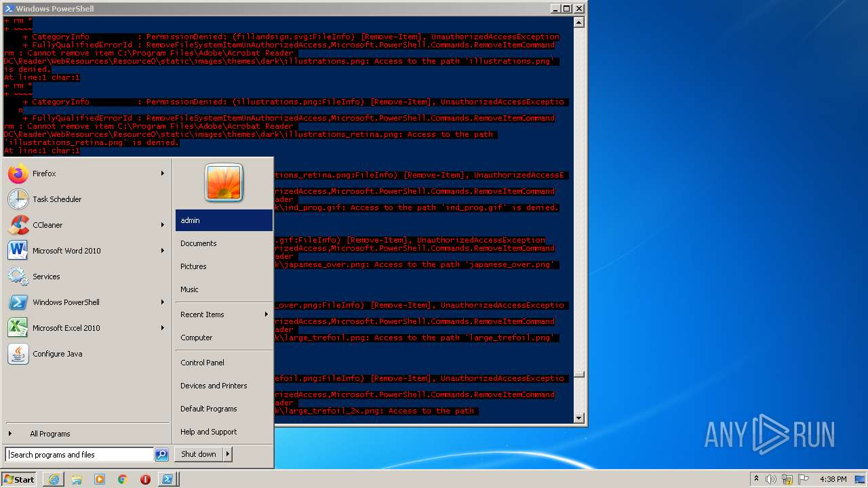Open Computer from Start menu
868x488 pixels.
224,338
